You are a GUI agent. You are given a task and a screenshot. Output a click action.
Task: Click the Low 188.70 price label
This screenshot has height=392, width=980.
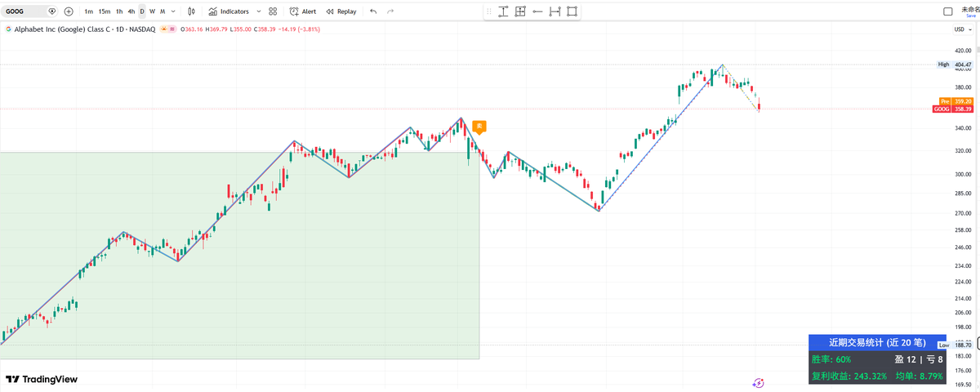point(955,345)
